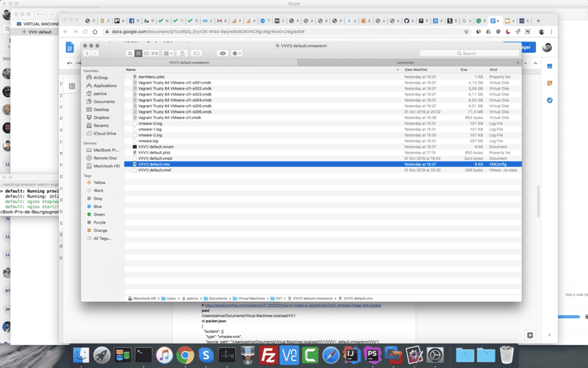Reload the Chrome page

85,32
